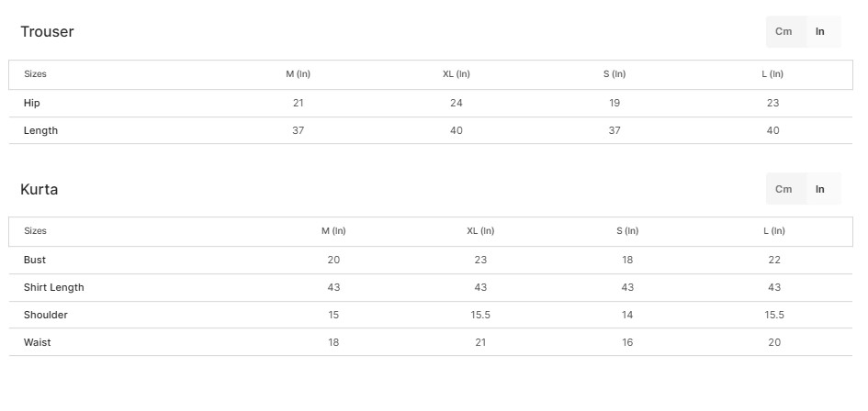This screenshot has width=868, height=411.
Task: Select In units for Kurta chart
Action: (820, 189)
